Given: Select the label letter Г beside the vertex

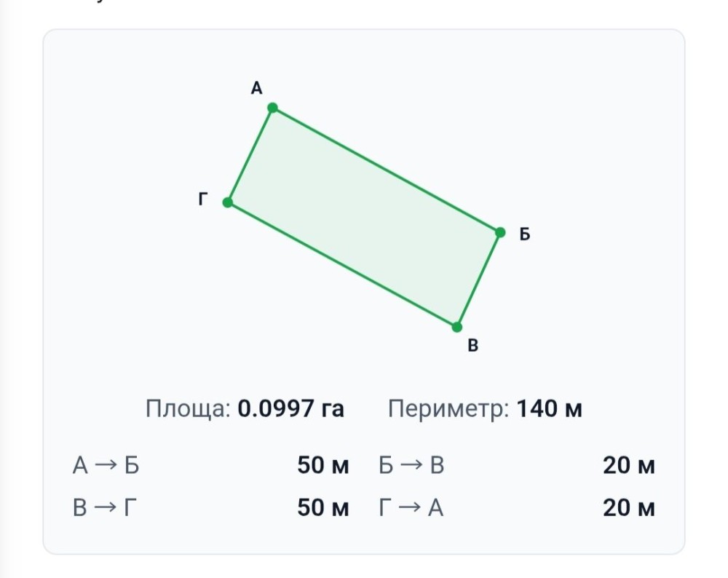Looking at the screenshot, I should (202, 199).
